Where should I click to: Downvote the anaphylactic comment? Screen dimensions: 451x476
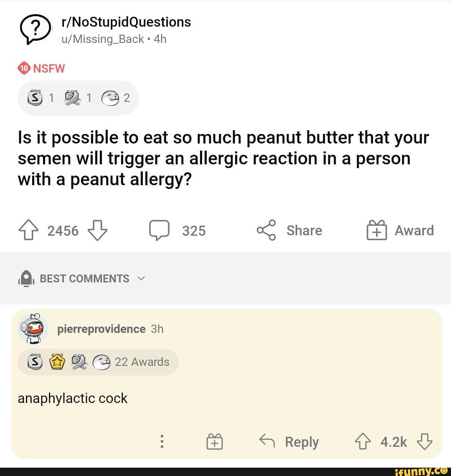pos(425,441)
